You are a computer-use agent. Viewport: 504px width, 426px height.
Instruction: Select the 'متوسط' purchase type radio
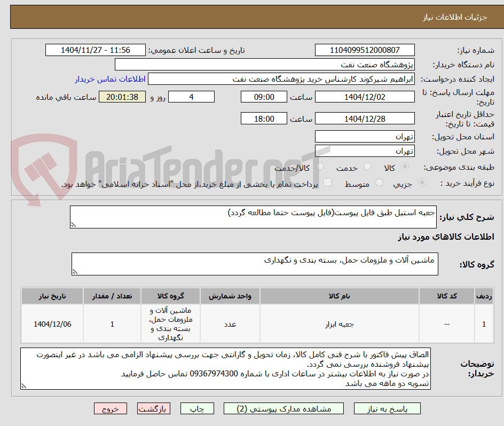point(379,183)
